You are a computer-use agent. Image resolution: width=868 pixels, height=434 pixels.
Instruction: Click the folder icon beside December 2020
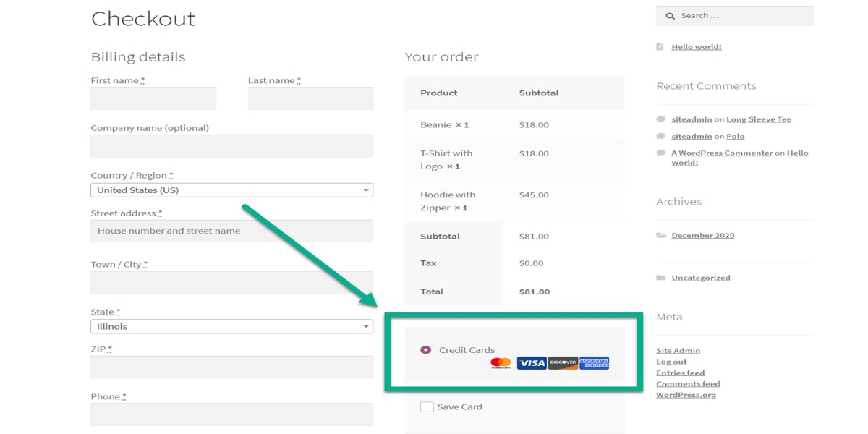point(660,236)
